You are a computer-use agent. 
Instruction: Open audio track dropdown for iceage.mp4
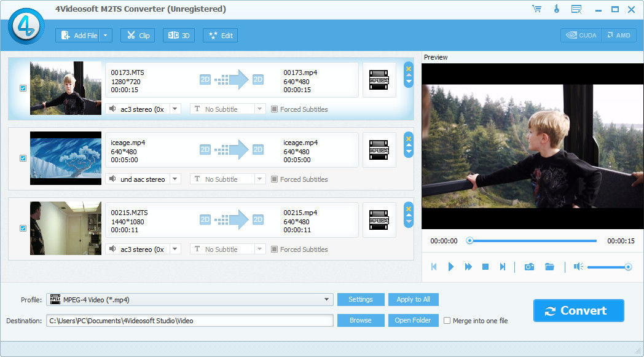[175, 179]
